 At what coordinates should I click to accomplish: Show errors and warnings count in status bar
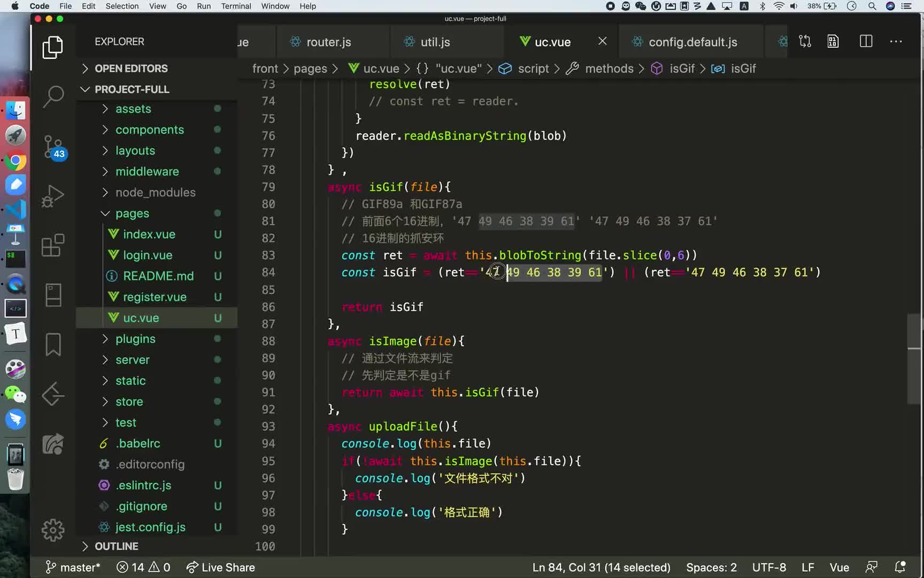pos(143,567)
